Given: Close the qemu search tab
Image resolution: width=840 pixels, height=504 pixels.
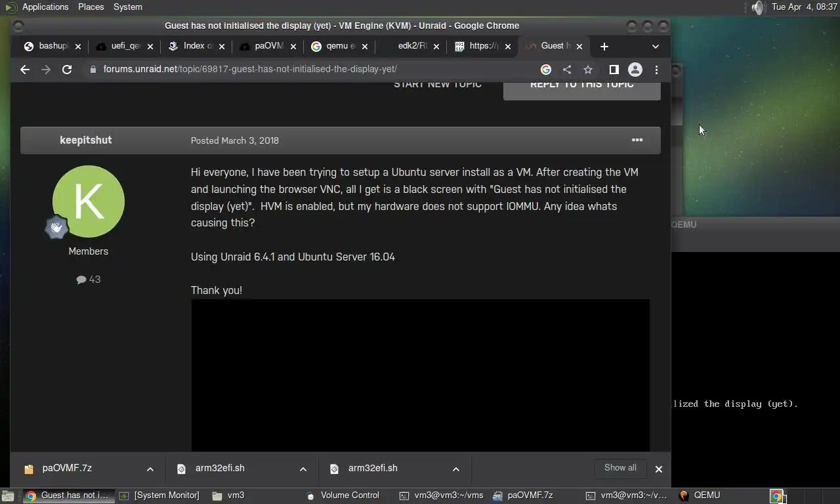Looking at the screenshot, I should [365, 47].
